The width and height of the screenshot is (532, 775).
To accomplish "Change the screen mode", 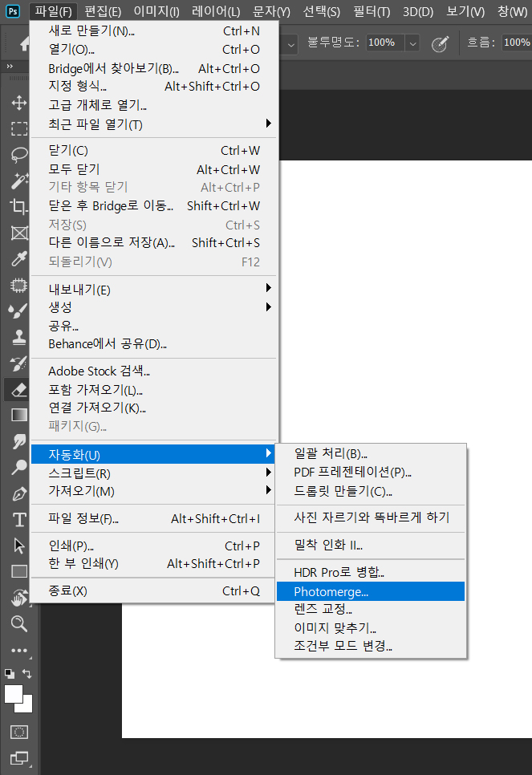I will coord(18,757).
